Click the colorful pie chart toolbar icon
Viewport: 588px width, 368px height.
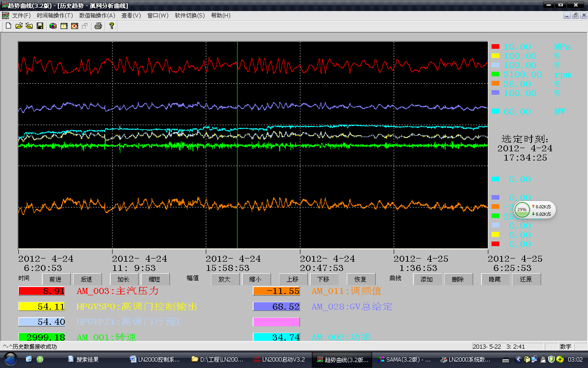pos(53,26)
